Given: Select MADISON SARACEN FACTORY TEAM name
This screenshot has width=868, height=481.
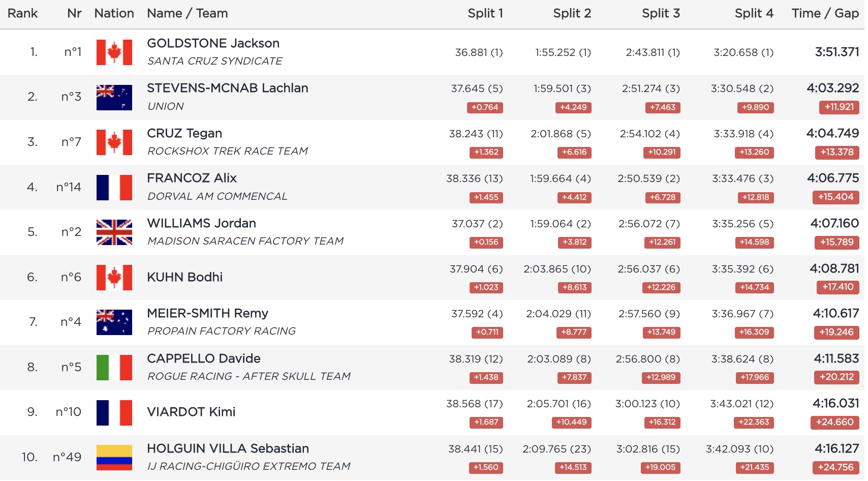Looking at the screenshot, I should [245, 242].
